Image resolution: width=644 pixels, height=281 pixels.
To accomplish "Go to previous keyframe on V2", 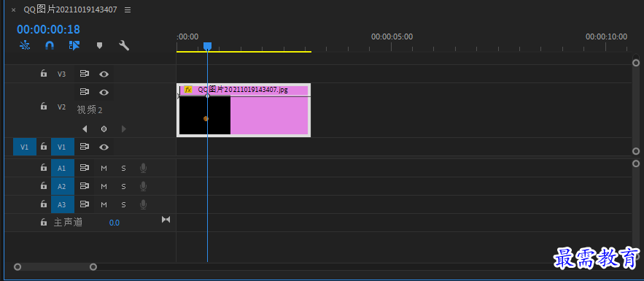I will pos(85,129).
